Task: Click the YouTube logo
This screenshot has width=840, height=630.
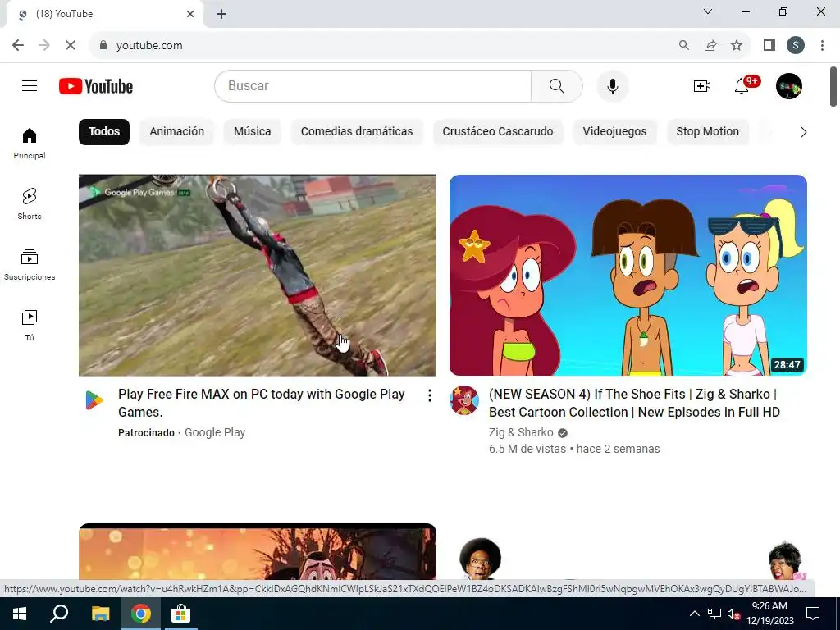Action: [96, 86]
